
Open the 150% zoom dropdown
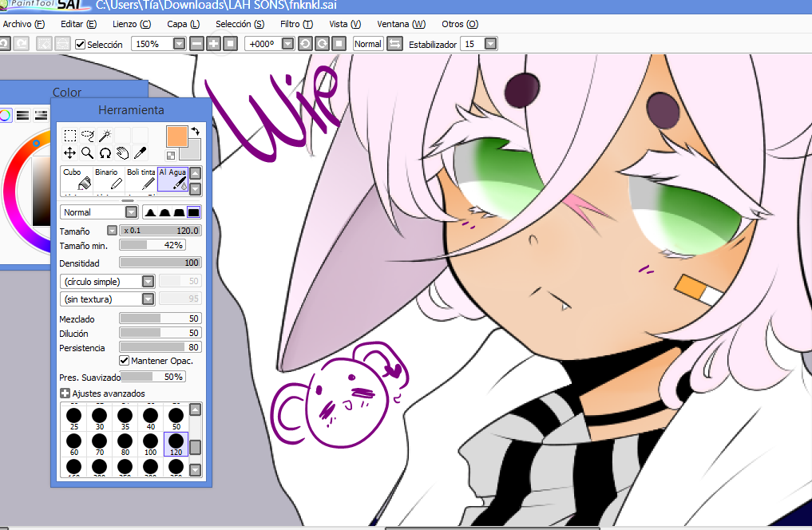tap(179, 44)
